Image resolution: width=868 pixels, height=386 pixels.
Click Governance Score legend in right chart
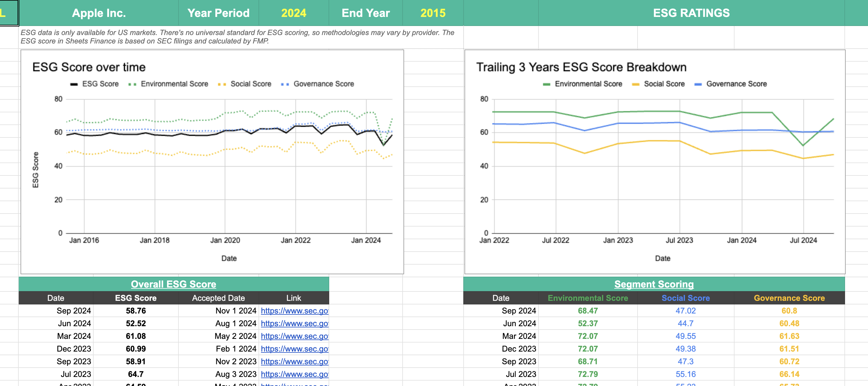pyautogui.click(x=731, y=84)
